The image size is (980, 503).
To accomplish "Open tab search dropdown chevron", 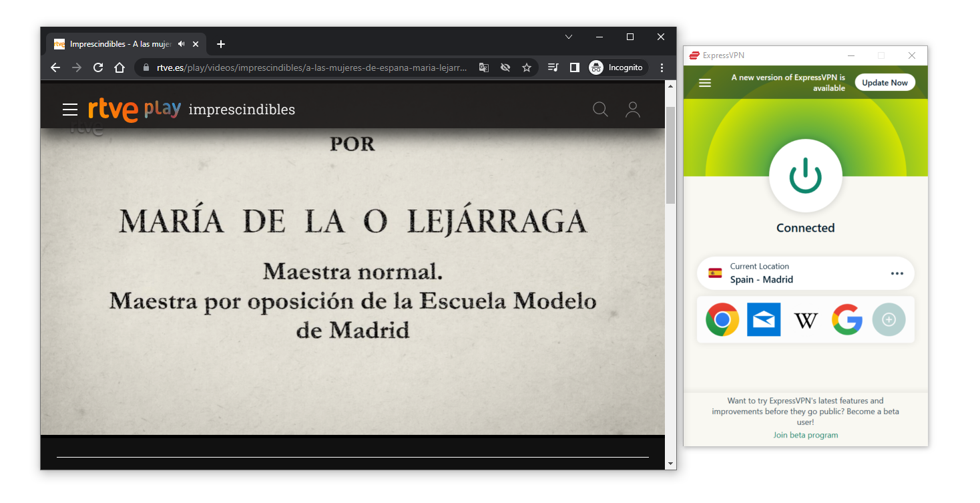I will click(569, 37).
